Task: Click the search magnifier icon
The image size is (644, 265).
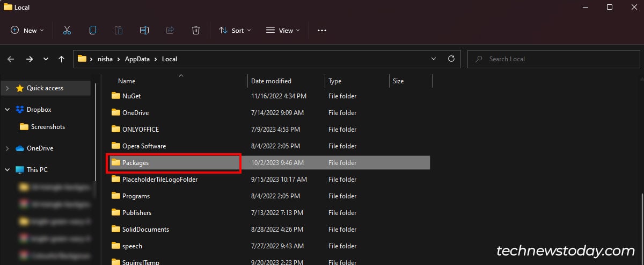Action: click(x=478, y=59)
